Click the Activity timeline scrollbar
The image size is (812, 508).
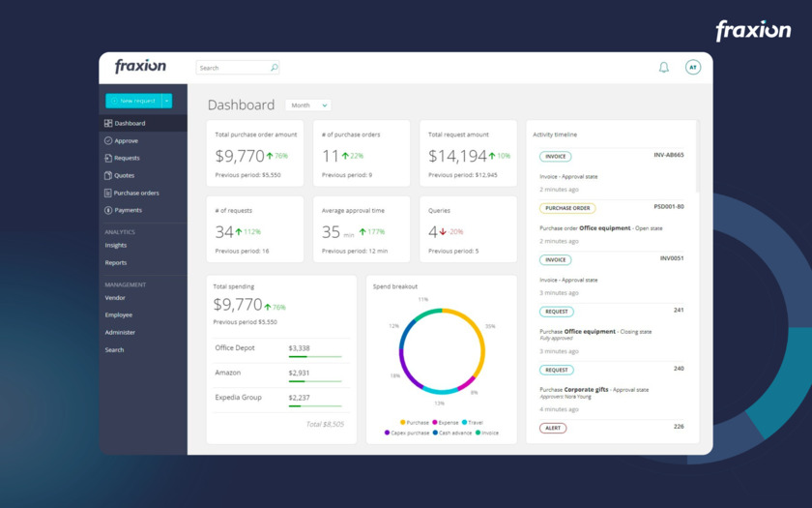point(697,156)
